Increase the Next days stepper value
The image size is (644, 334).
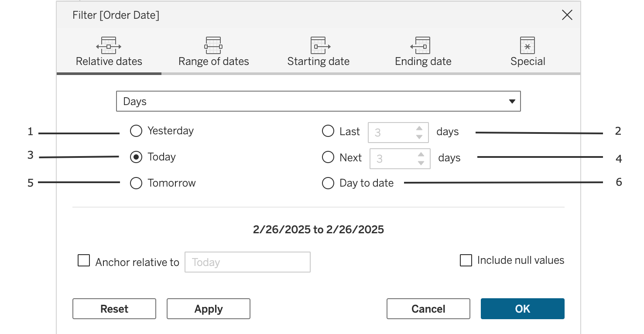pos(421,154)
